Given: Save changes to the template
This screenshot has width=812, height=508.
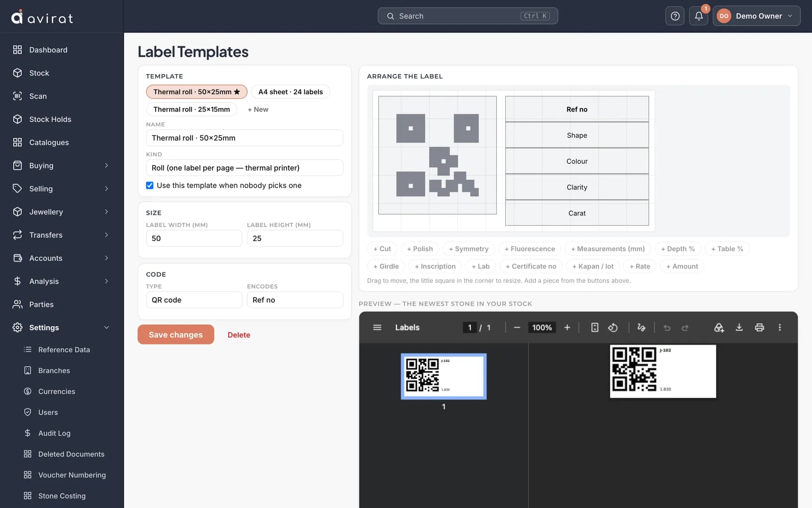Looking at the screenshot, I should click(x=176, y=335).
